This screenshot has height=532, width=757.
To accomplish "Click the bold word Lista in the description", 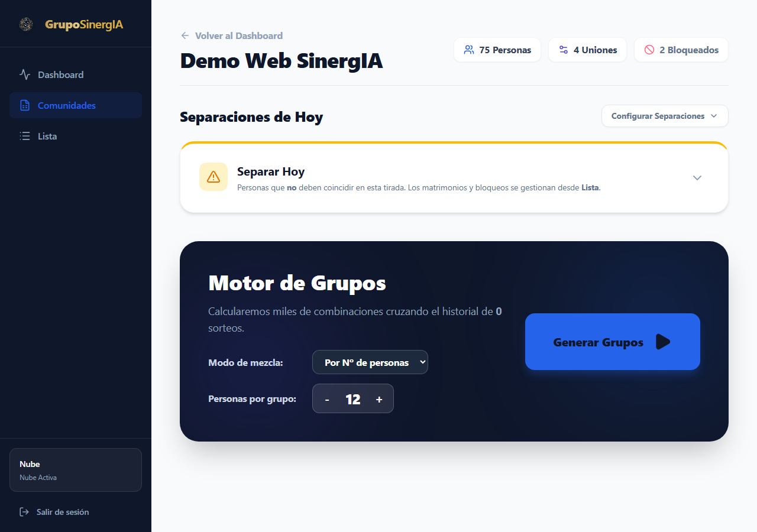I will point(590,188).
